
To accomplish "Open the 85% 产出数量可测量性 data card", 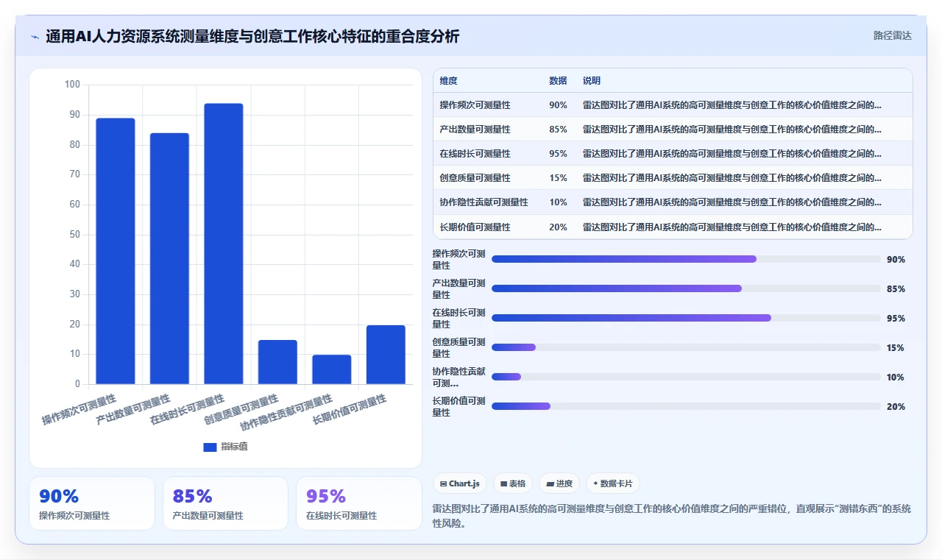I will [x=225, y=503].
